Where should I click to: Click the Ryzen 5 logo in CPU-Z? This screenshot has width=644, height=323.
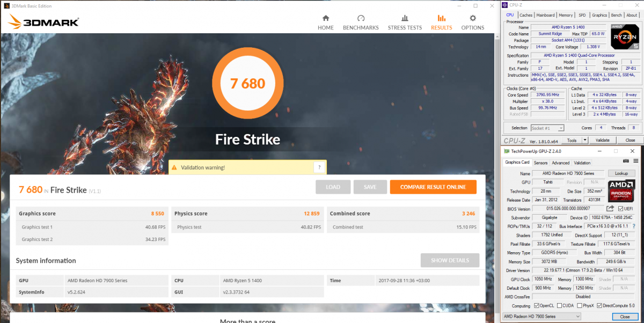[624, 37]
